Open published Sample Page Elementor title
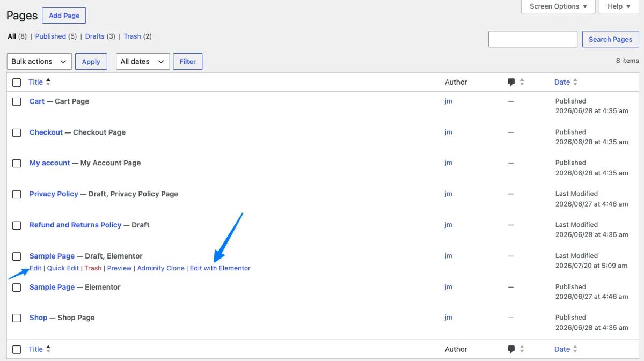 (x=52, y=288)
